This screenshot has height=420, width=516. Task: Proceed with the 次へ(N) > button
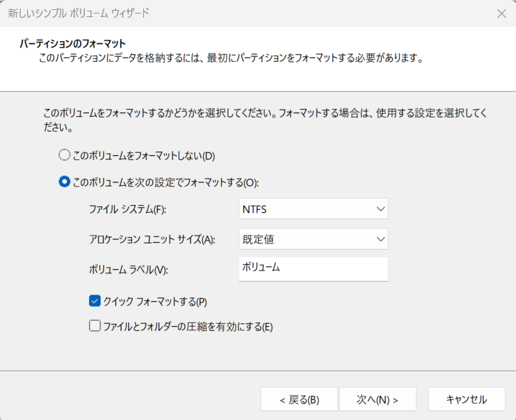(378, 399)
